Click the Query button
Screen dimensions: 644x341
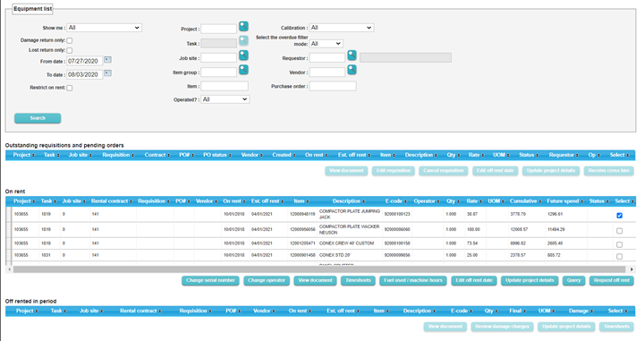[573, 281]
